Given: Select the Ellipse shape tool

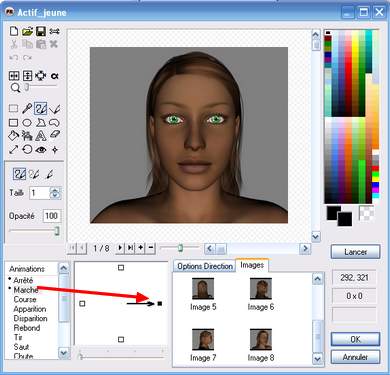Looking at the screenshot, I should [x=27, y=123].
